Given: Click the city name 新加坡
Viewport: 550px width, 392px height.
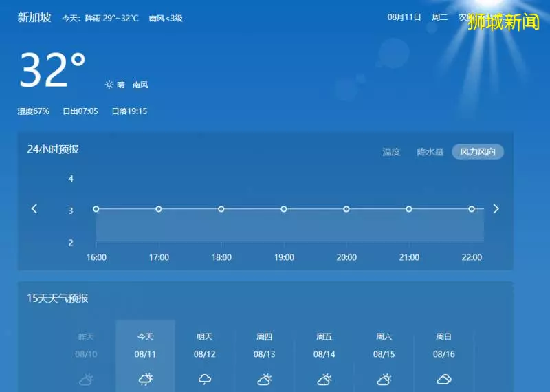Looking at the screenshot, I should [34, 17].
